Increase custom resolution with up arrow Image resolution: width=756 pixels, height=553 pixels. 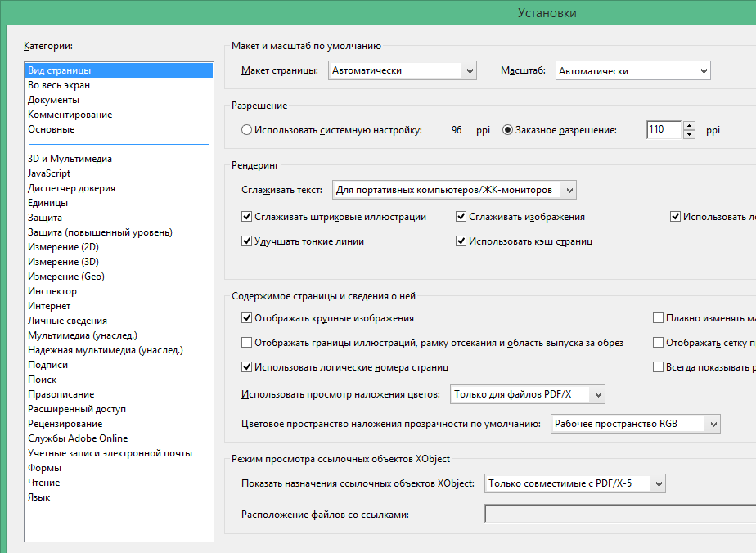[690, 125]
